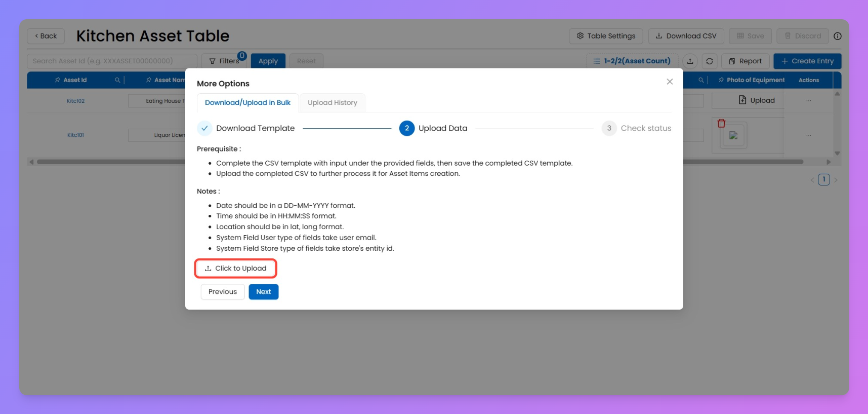Click the Eating House asset name field
This screenshot has height=414, width=868.
pyautogui.click(x=157, y=101)
